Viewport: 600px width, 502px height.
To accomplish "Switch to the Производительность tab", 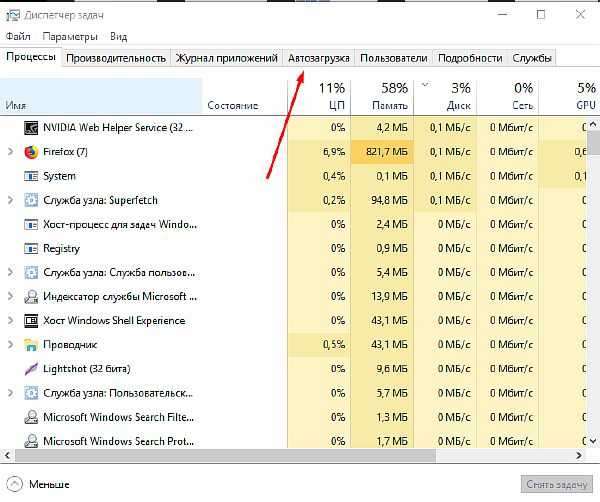I will (x=116, y=58).
